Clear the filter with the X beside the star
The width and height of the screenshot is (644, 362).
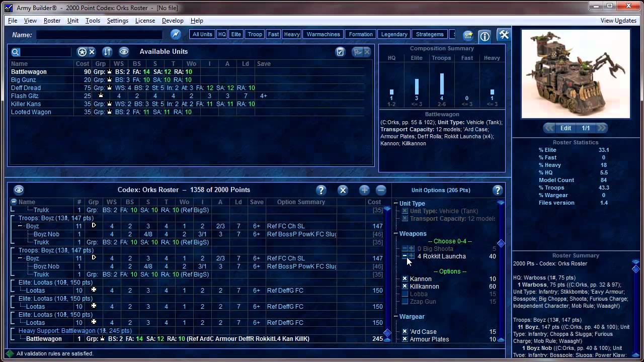[92, 52]
